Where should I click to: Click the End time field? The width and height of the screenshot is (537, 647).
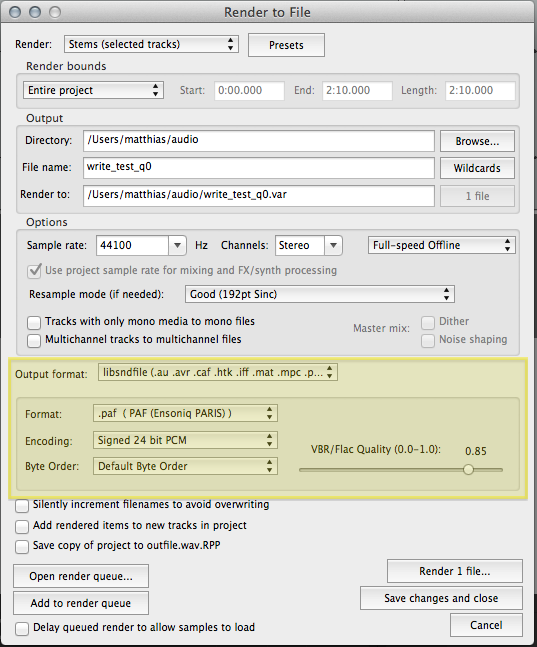[x=357, y=90]
